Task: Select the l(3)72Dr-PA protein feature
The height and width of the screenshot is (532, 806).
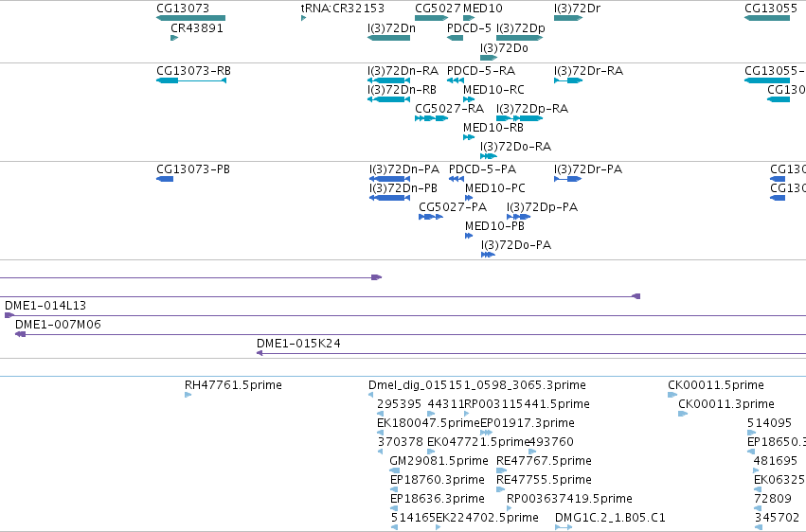Action: 567,179
